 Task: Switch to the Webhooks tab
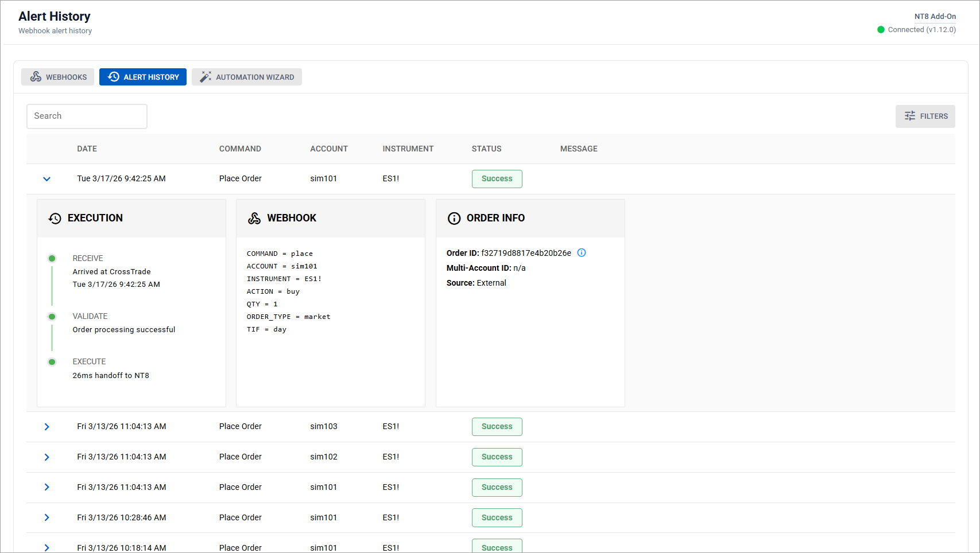click(58, 77)
